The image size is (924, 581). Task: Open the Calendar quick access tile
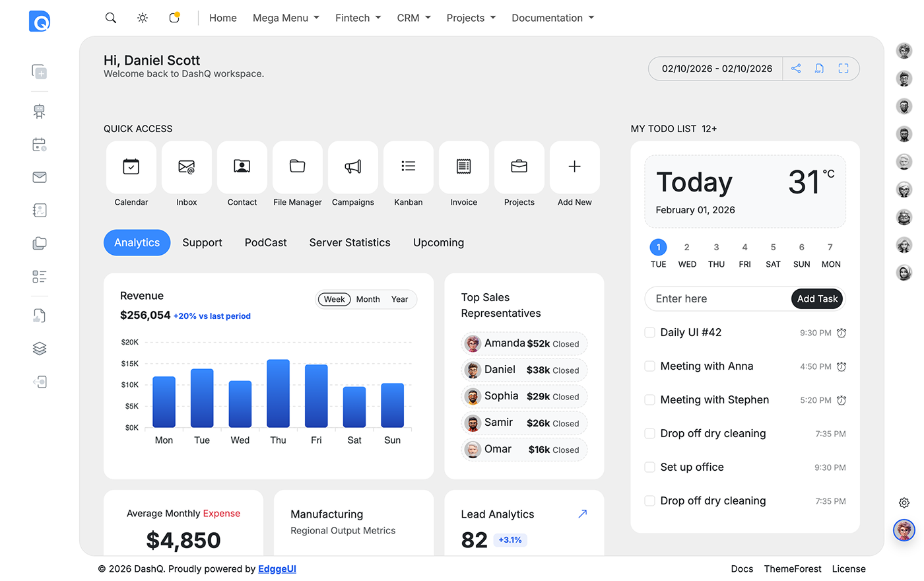click(131, 167)
